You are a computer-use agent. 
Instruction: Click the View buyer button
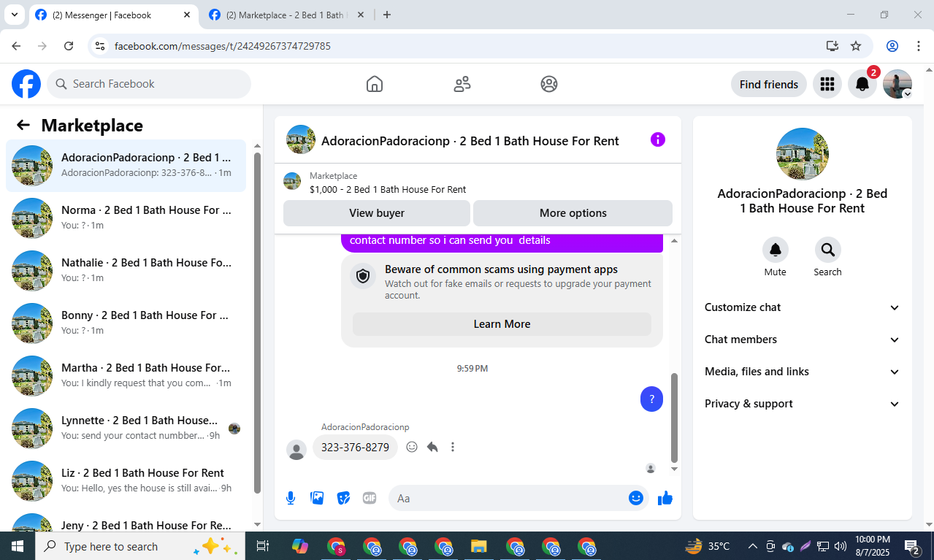(377, 213)
